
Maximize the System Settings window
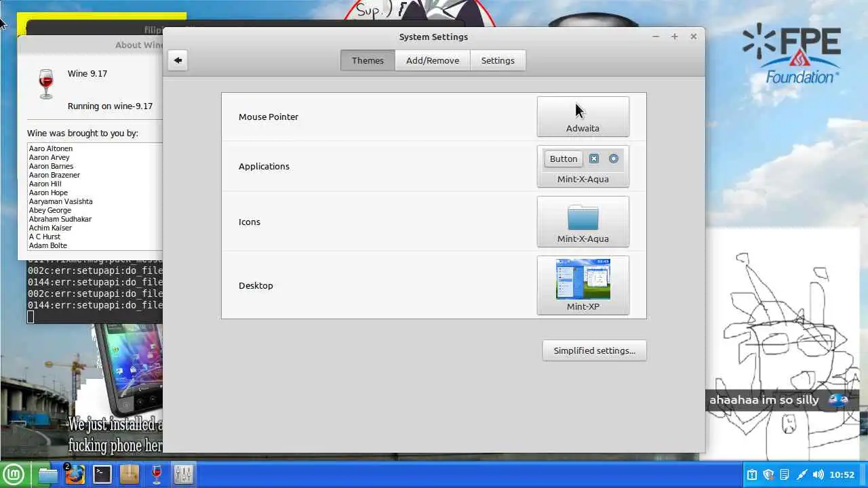tap(675, 37)
